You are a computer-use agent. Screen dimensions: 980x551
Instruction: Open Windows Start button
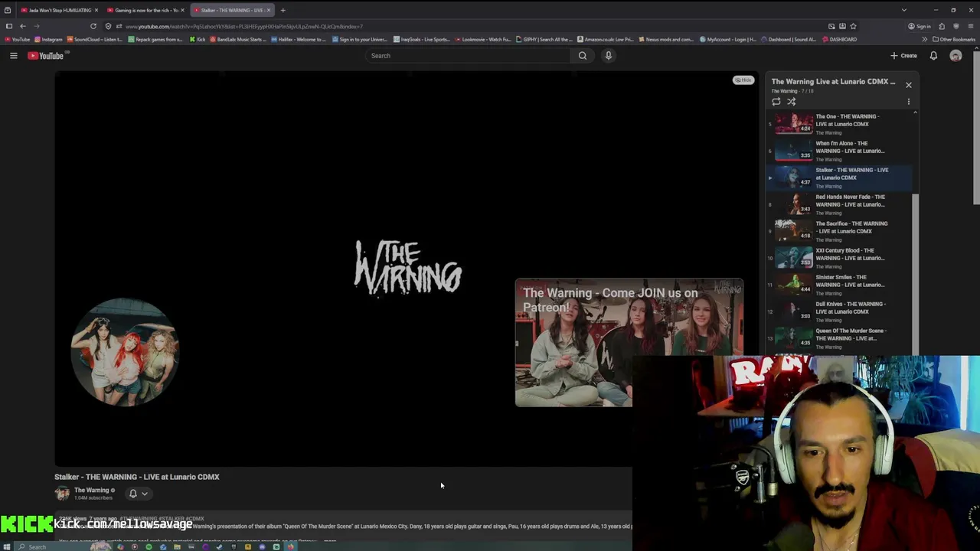pyautogui.click(x=8, y=546)
